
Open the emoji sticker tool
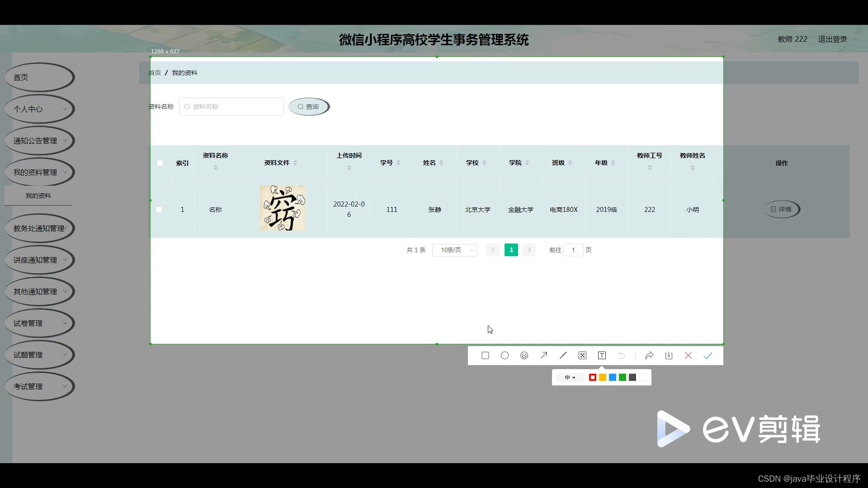pos(524,356)
